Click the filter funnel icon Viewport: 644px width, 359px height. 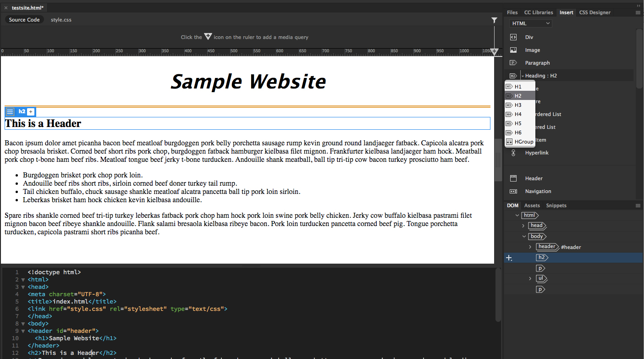[x=494, y=20]
